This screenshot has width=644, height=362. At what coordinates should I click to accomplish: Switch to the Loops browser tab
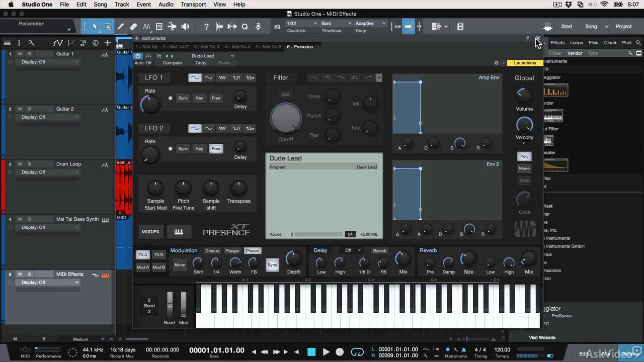pyautogui.click(x=577, y=43)
